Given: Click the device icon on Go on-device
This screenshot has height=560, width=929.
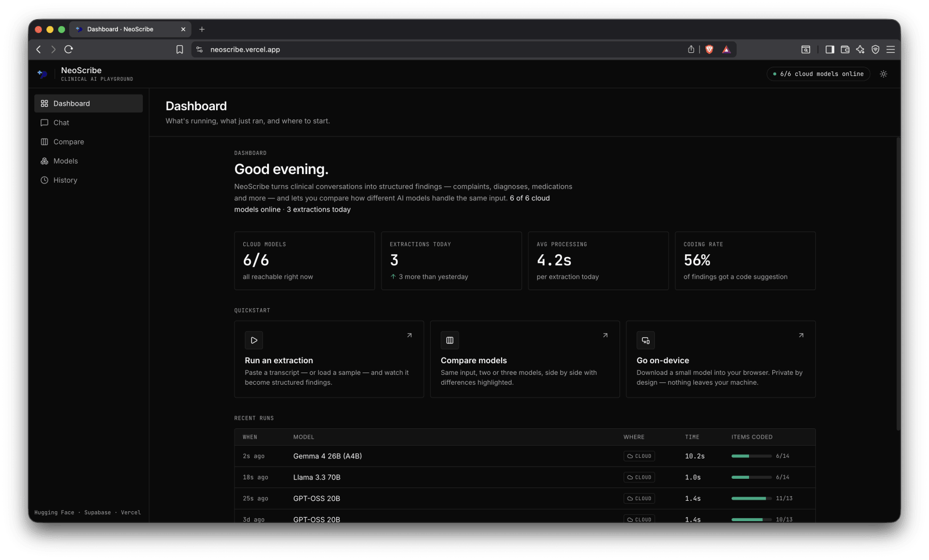Looking at the screenshot, I should coord(646,340).
